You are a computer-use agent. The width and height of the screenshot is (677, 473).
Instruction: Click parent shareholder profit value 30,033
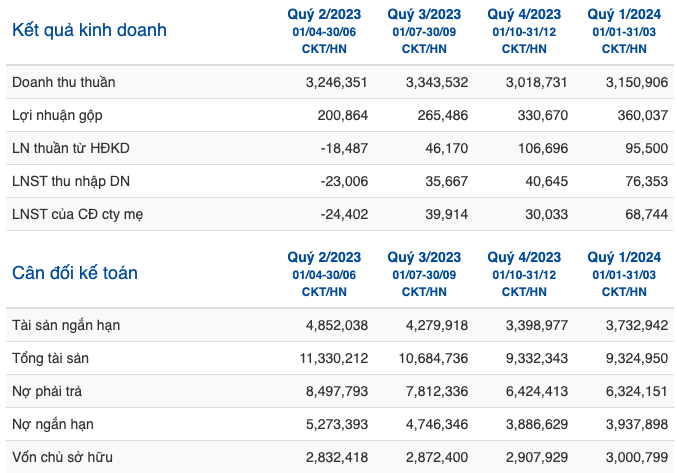[x=547, y=214]
